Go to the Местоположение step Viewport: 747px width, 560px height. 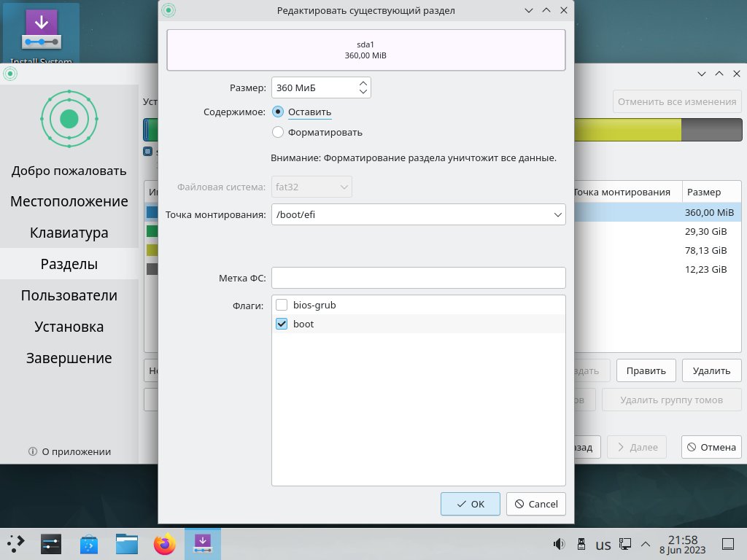coord(69,201)
